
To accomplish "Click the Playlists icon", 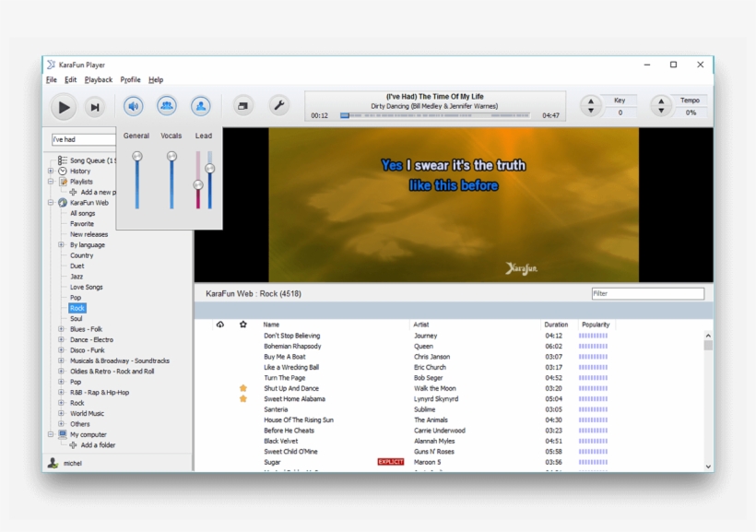I will pyautogui.click(x=64, y=182).
